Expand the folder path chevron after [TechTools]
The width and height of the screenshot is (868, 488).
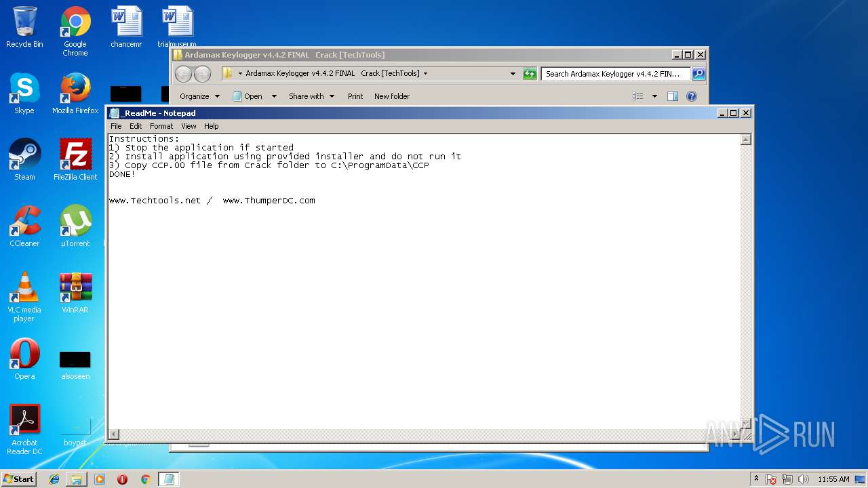pyautogui.click(x=426, y=73)
